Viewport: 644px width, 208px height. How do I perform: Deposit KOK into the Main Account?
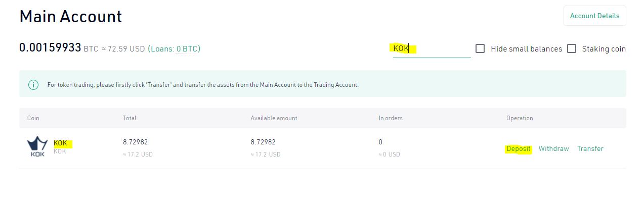pyautogui.click(x=519, y=149)
